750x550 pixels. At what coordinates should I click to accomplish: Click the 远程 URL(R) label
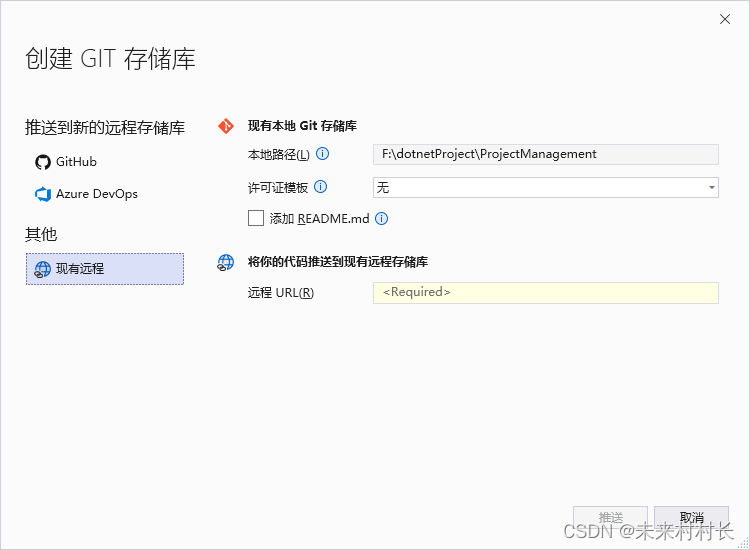[x=281, y=293]
